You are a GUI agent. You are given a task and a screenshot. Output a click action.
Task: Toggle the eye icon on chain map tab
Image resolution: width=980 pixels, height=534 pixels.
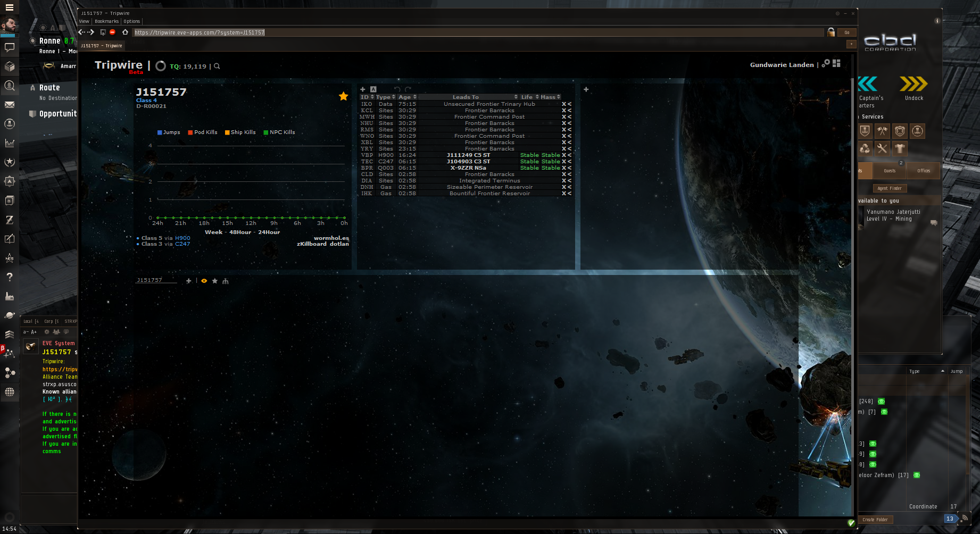click(204, 281)
